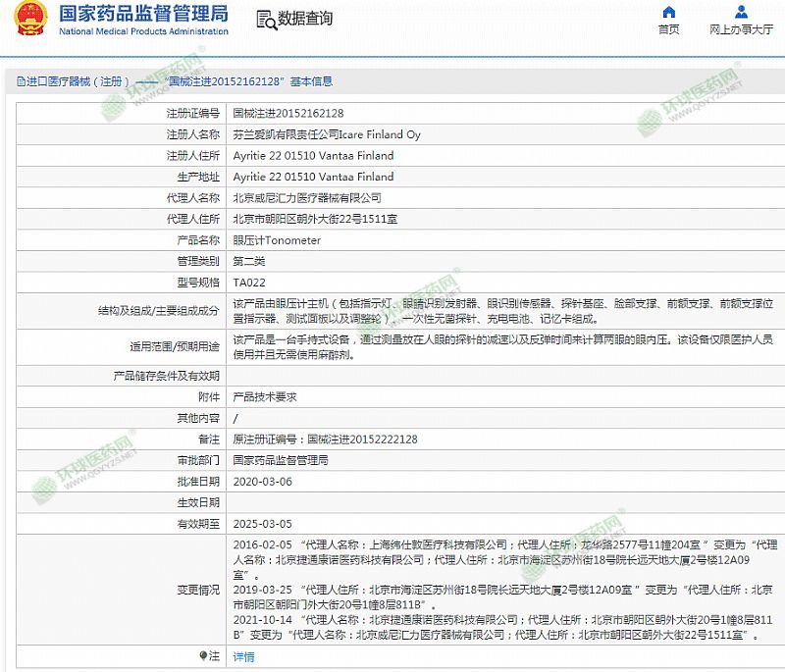The height and width of the screenshot is (672, 785).
Task: Click the 型号规格 TA022 value
Action: coord(249,283)
